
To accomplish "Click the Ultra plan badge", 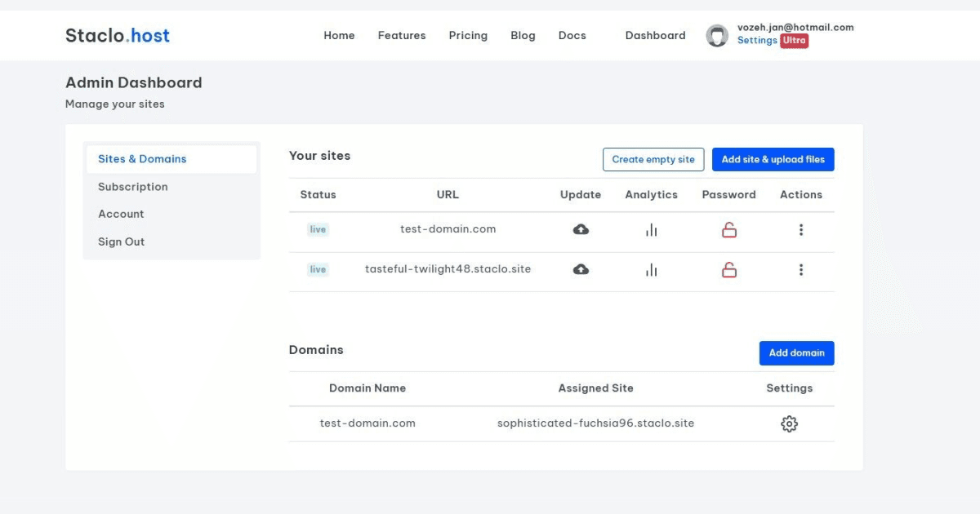I will (x=794, y=41).
